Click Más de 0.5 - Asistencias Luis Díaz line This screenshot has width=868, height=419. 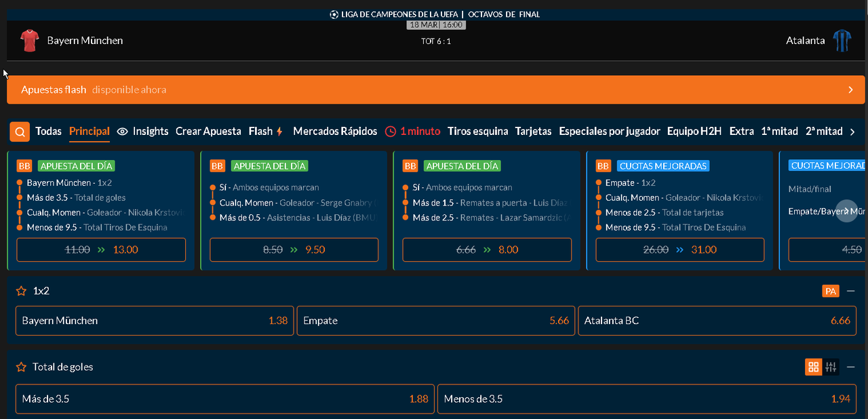point(299,218)
